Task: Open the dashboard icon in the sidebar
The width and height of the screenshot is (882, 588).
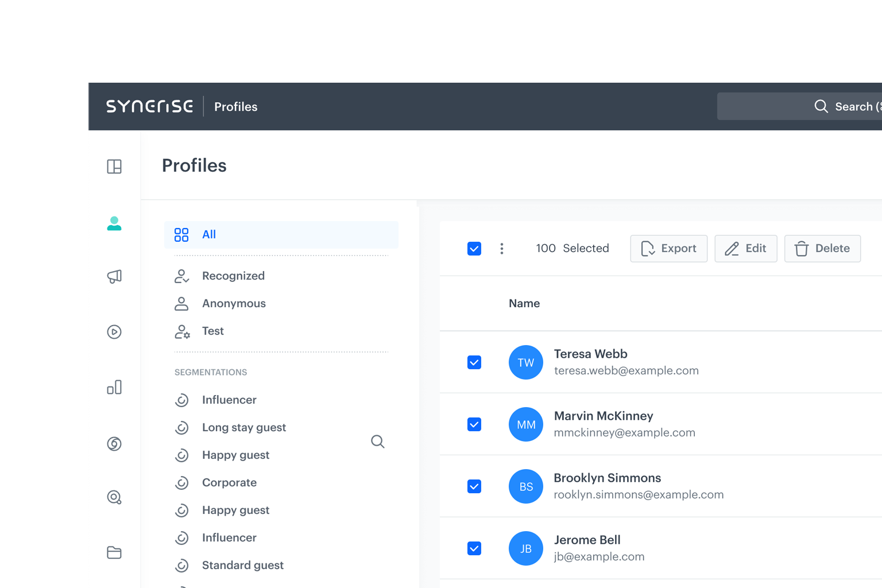Action: coord(114,167)
